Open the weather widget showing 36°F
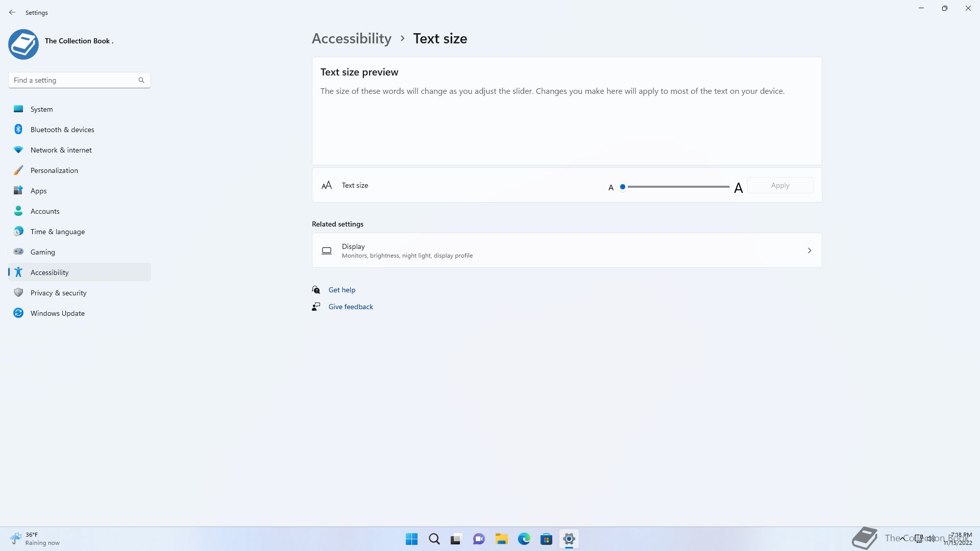 click(x=35, y=539)
